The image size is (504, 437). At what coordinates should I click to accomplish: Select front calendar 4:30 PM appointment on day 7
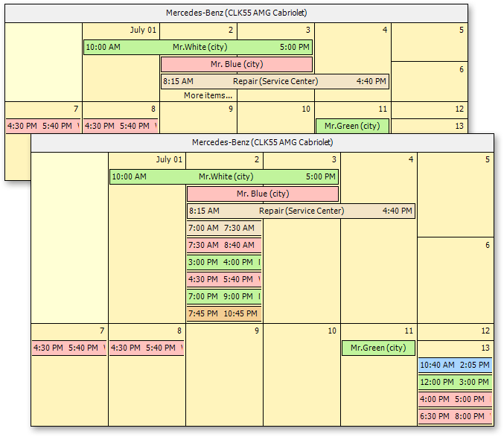[69, 348]
